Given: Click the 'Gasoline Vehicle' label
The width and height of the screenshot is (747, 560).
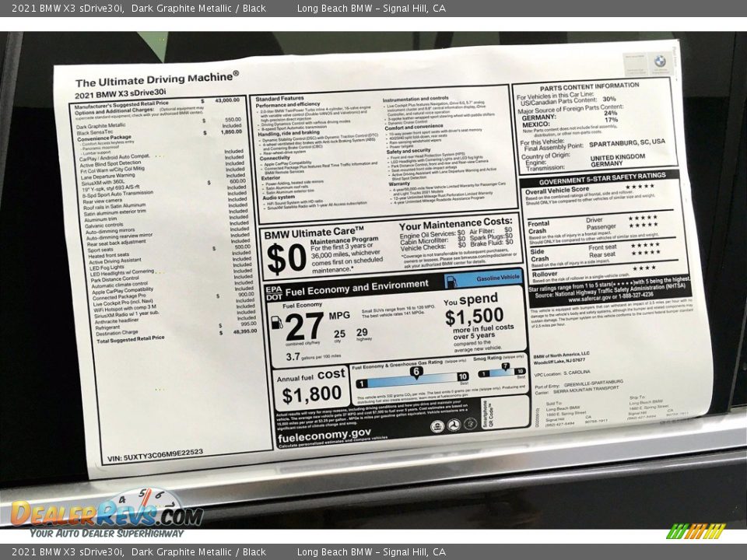Looking at the screenshot, I should tap(497, 277).
